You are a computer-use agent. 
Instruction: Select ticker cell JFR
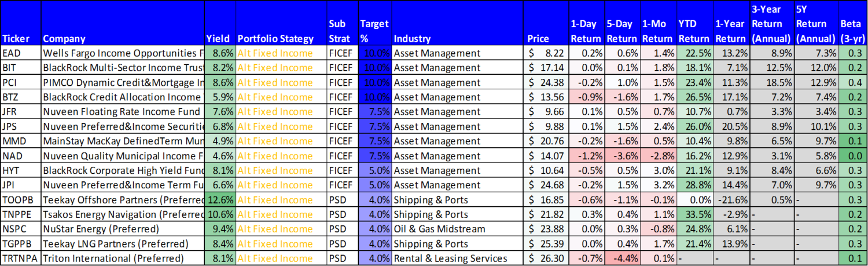click(x=21, y=112)
